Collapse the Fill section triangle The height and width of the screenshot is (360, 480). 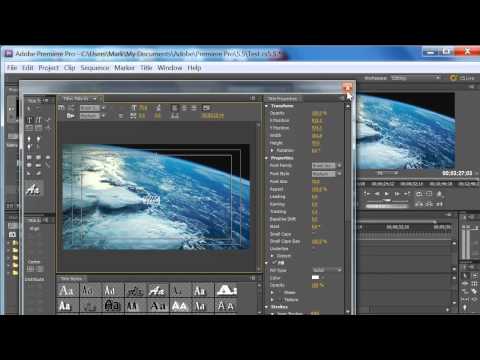point(267,263)
